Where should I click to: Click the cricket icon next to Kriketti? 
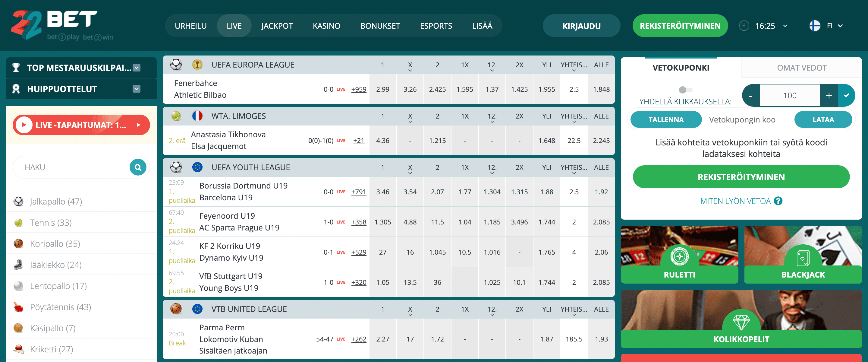coord(18,349)
